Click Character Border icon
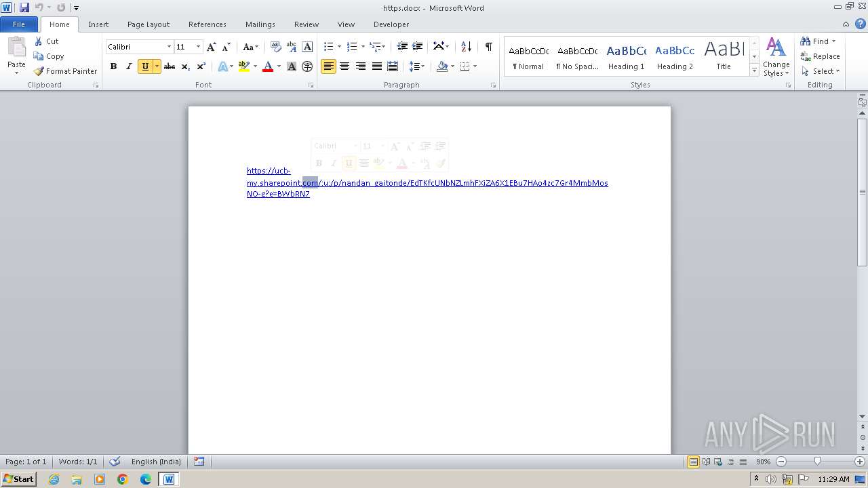The image size is (868, 488). (307, 47)
